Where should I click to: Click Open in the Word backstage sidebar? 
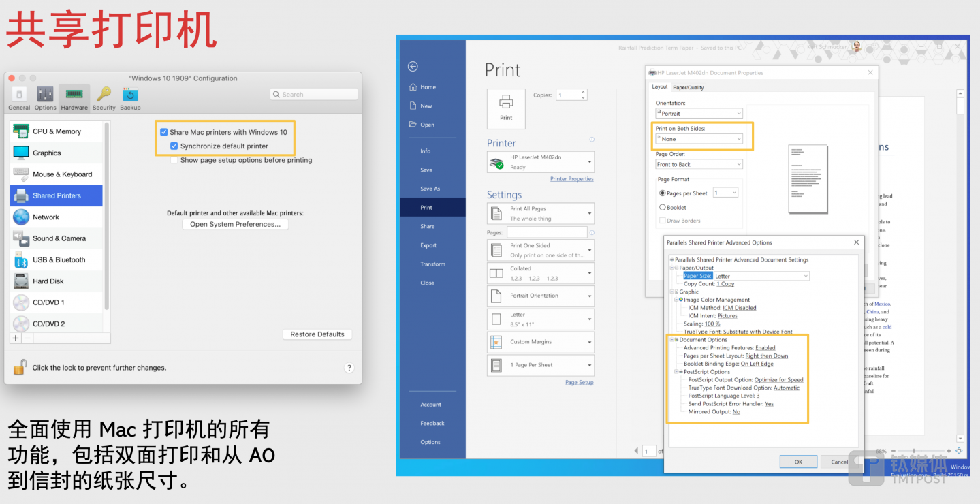422,125
